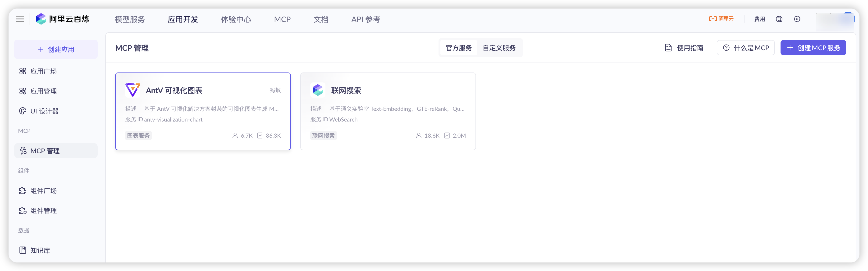This screenshot has height=271, width=868.
Task: Click the 什么是 MCP button
Action: (x=745, y=48)
